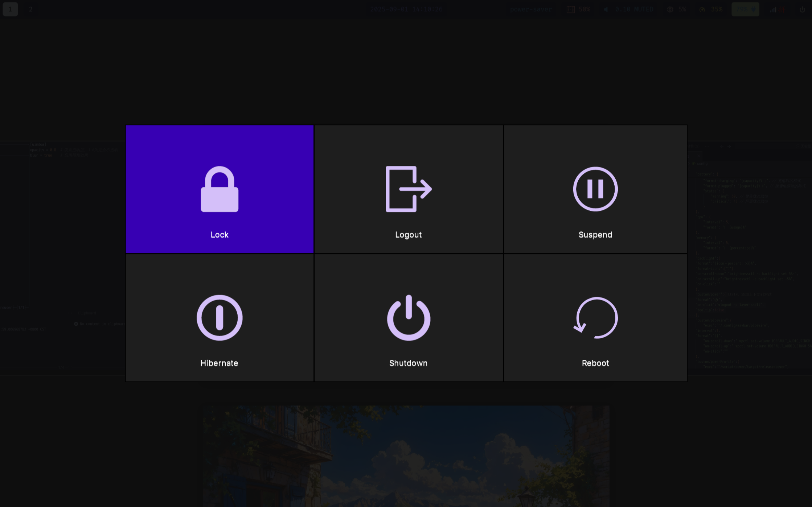The width and height of the screenshot is (812, 507).
Task: Click the CPU chip usage icon
Action: (x=670, y=9)
